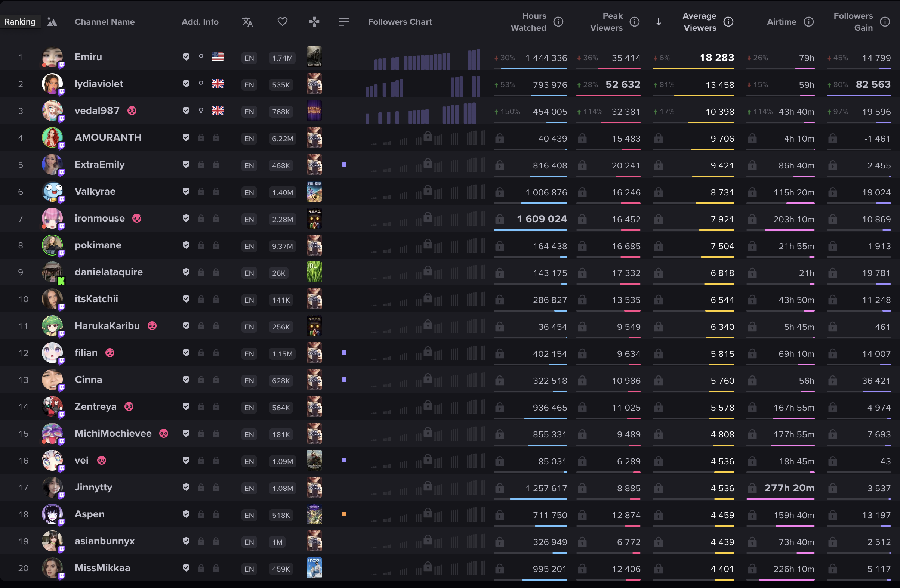
Task: Click the Airtime info icon
Action: click(808, 22)
